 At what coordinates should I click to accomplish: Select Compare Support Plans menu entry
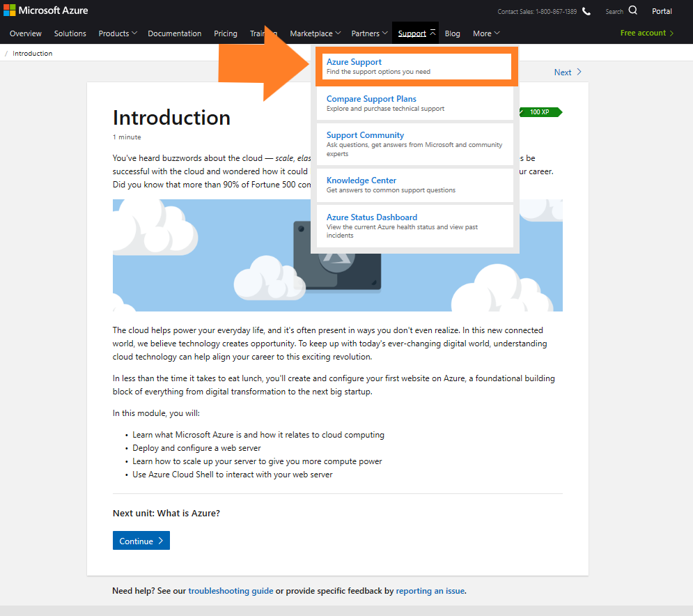pos(415,103)
